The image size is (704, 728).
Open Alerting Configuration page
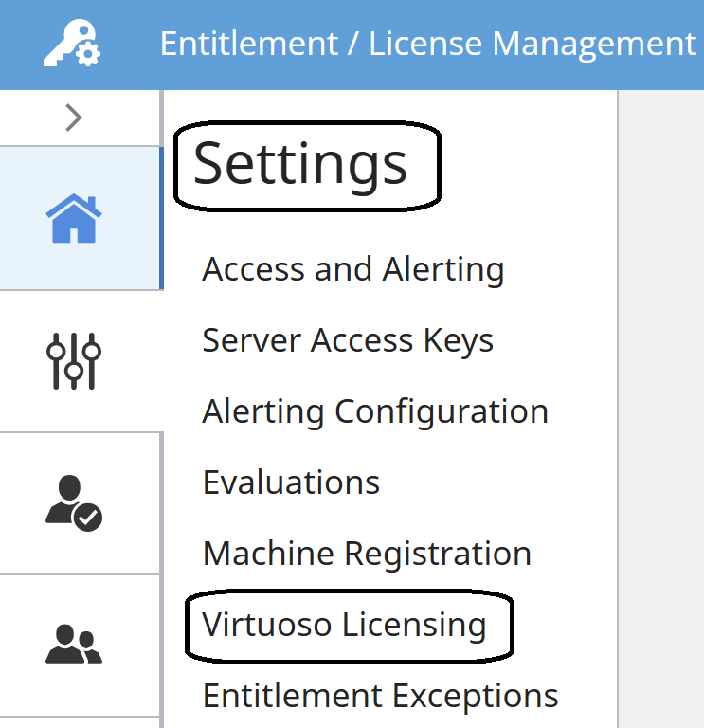click(375, 411)
